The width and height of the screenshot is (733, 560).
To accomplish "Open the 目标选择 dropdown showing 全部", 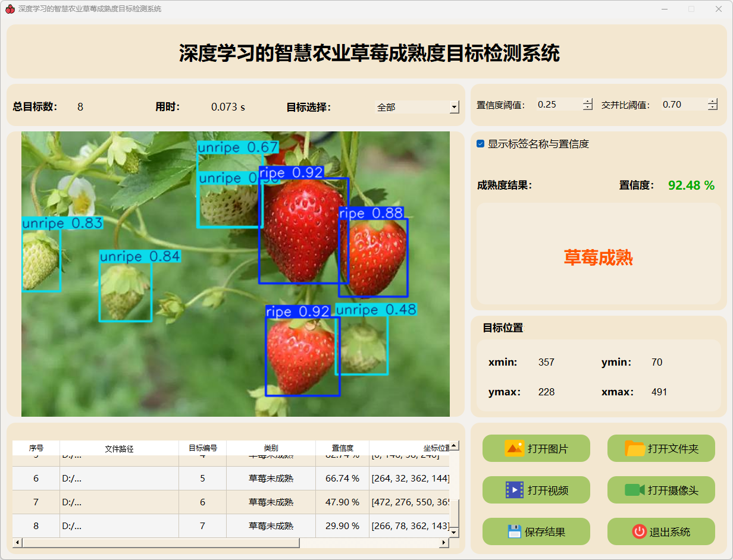I will click(x=455, y=108).
